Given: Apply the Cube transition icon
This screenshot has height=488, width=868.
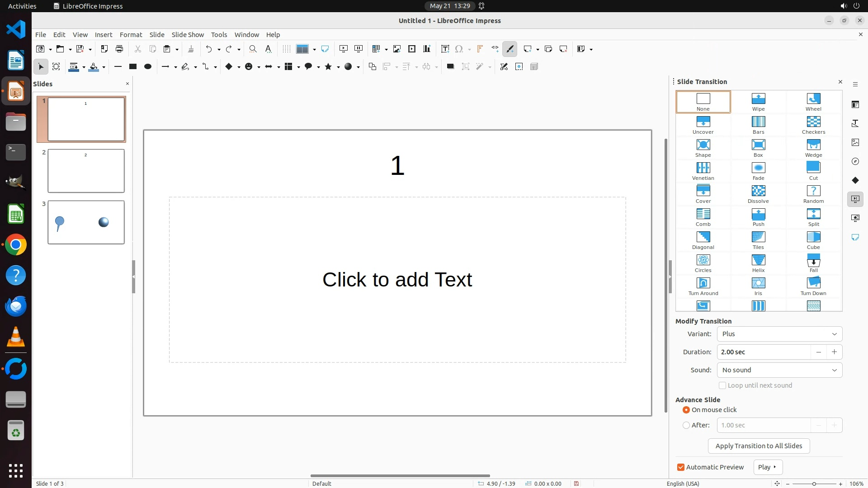Looking at the screenshot, I should click(813, 239).
